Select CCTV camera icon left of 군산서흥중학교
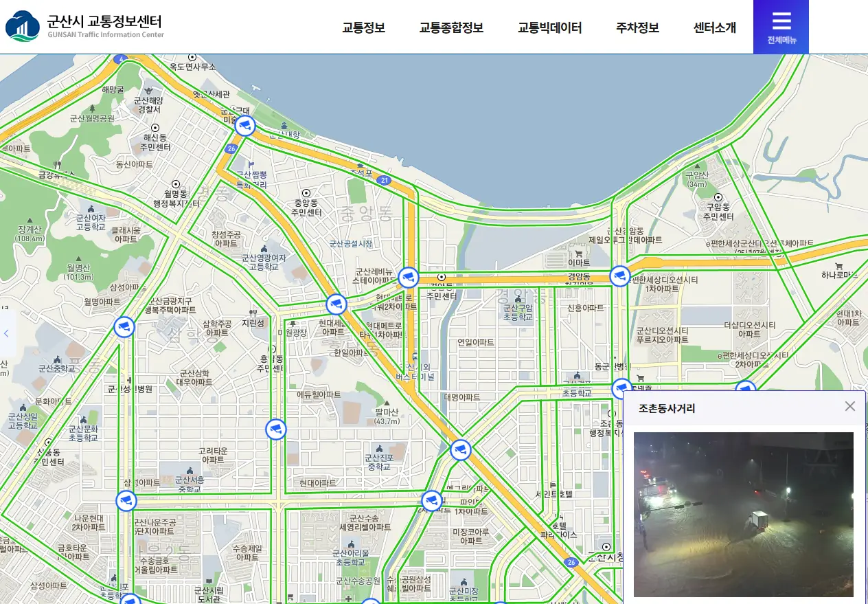868x604 pixels. [126, 501]
